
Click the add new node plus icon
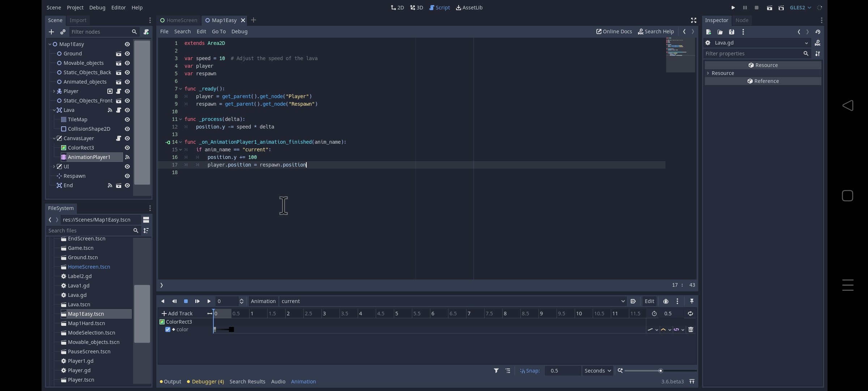[x=51, y=32]
